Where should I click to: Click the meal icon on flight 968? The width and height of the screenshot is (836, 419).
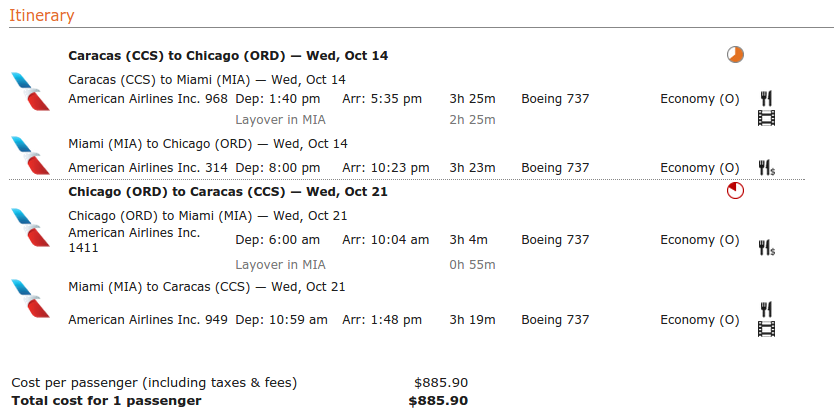click(766, 99)
